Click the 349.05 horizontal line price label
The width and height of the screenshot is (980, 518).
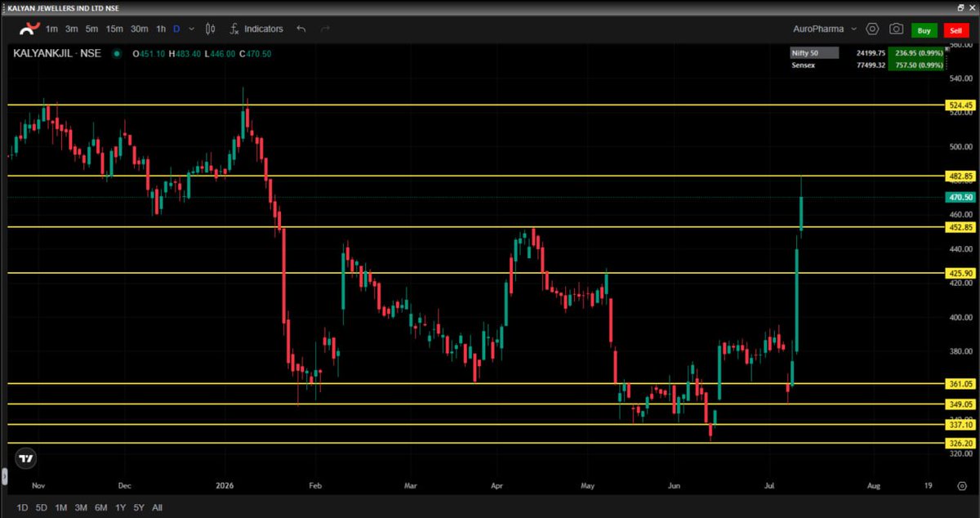tap(960, 404)
